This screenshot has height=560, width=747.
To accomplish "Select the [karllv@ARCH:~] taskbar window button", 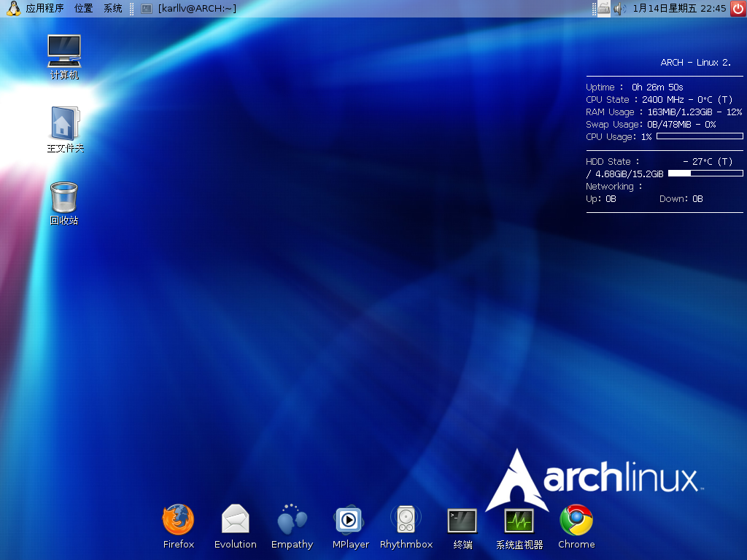I will (189, 8).
